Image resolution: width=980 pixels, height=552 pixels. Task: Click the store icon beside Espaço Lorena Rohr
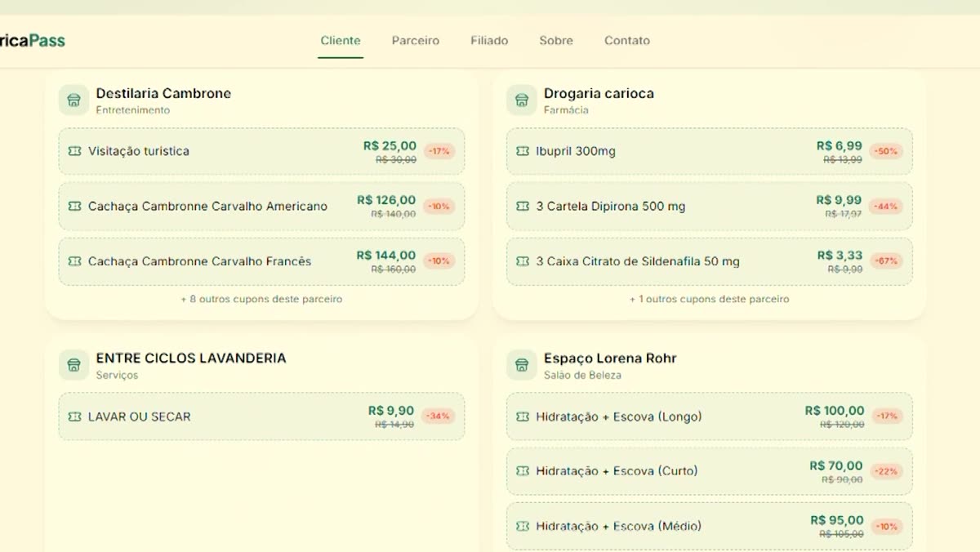click(x=521, y=365)
